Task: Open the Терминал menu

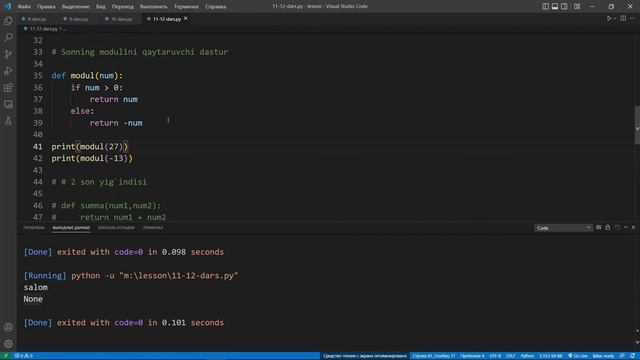Action: (186, 7)
